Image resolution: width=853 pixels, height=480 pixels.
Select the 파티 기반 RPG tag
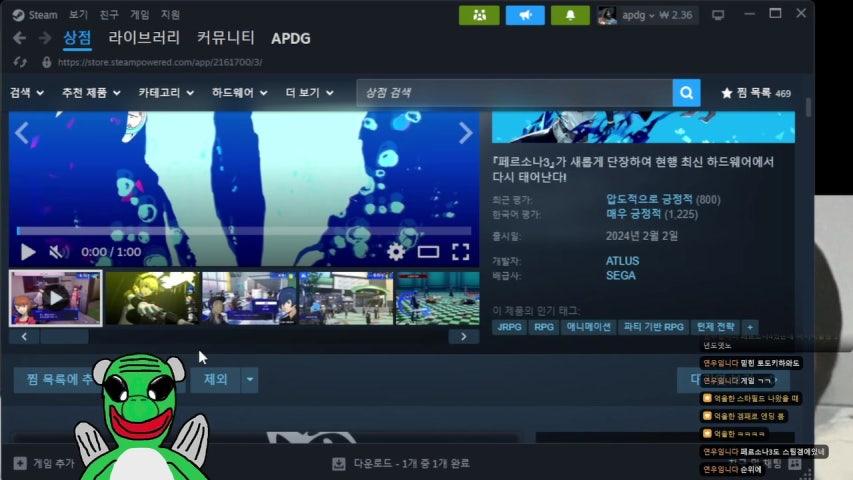pyautogui.click(x=653, y=327)
